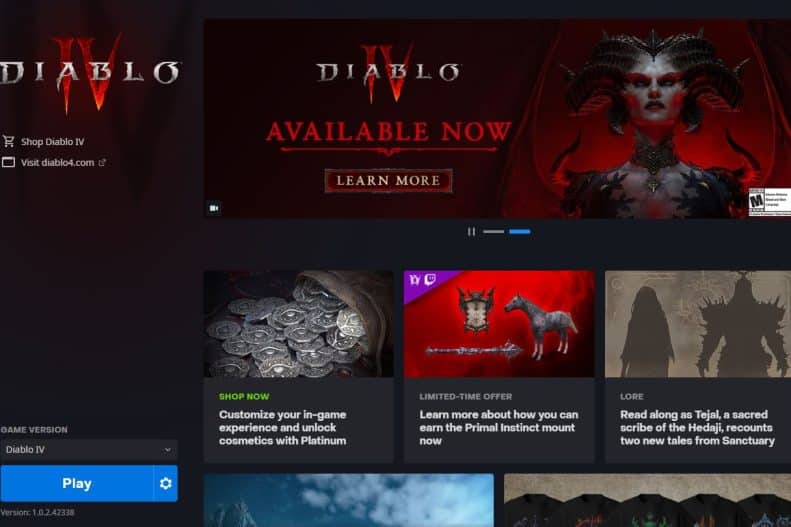Click the ESRB M rating badge

pyautogui.click(x=757, y=202)
